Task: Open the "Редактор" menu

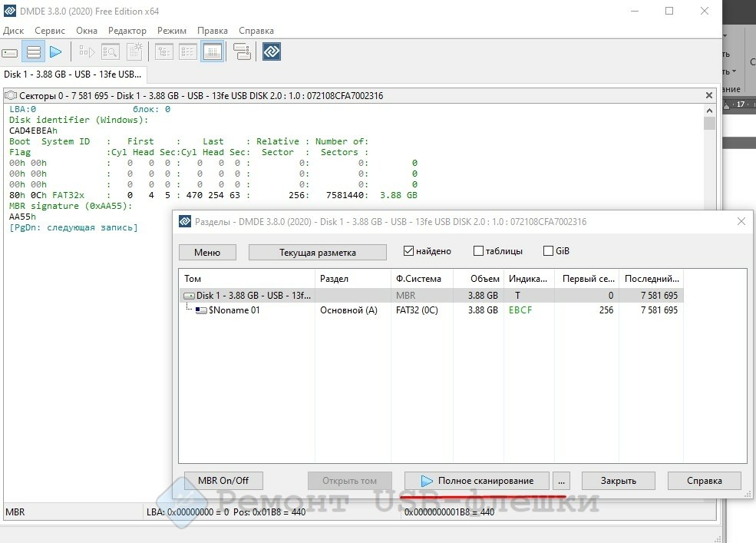Action: (127, 31)
